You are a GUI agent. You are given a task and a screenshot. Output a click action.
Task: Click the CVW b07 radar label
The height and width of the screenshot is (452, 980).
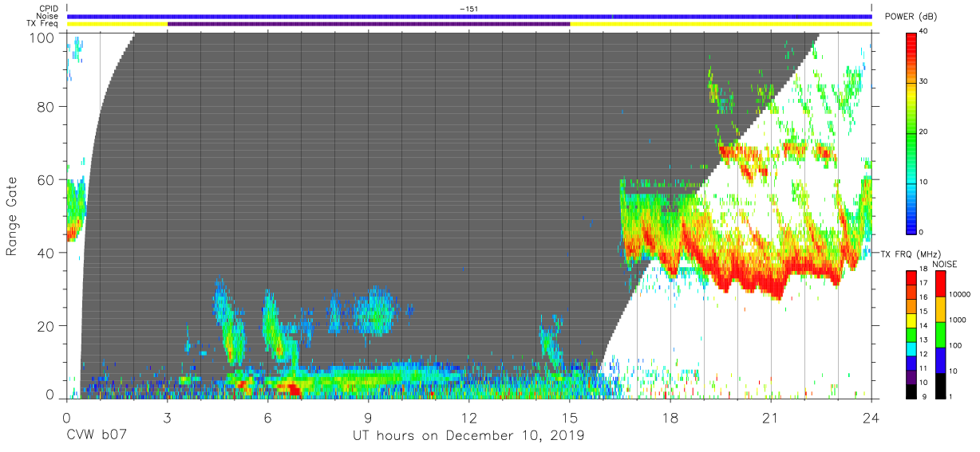95,436
